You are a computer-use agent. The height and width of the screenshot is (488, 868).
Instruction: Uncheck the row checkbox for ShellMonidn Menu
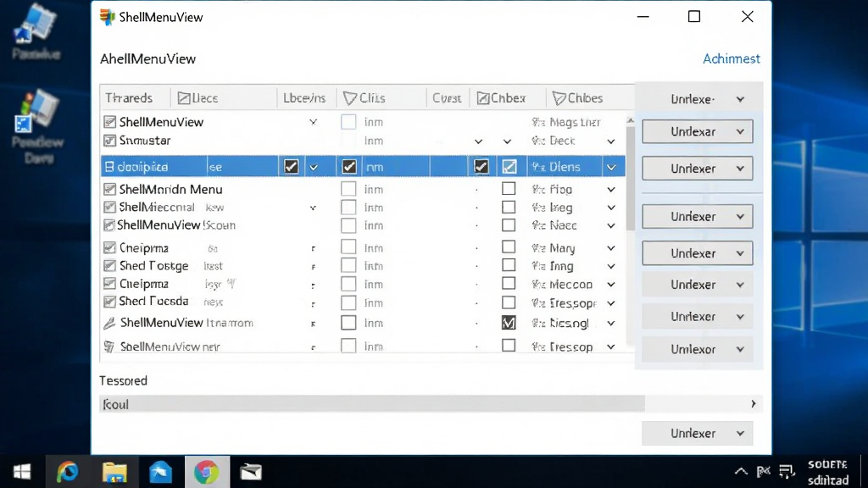[x=109, y=189]
